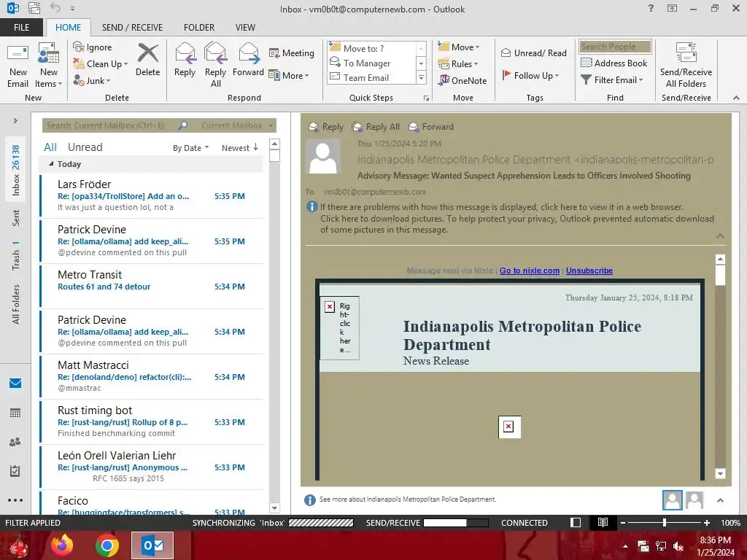Expand the Quick Steps gallery

coord(421,77)
